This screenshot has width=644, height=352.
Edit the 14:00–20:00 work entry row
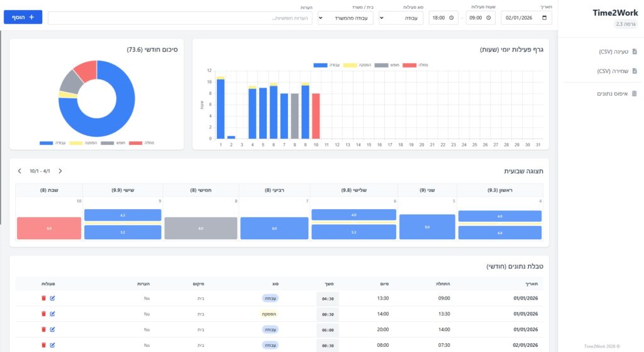52,329
